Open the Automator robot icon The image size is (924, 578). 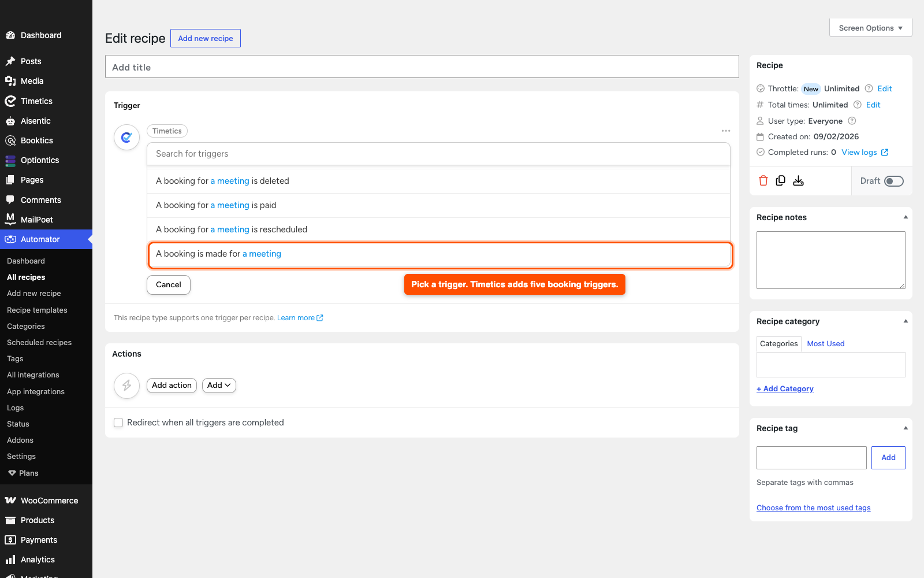[x=10, y=239]
